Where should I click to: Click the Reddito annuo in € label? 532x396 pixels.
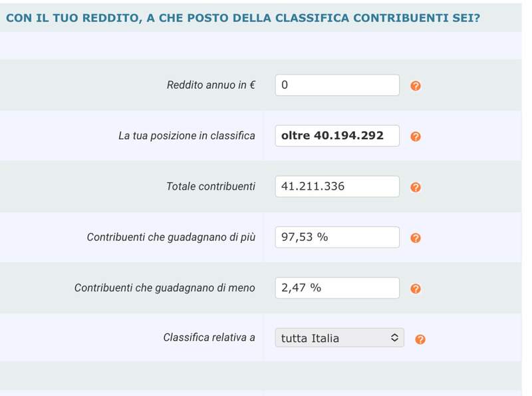click(211, 85)
